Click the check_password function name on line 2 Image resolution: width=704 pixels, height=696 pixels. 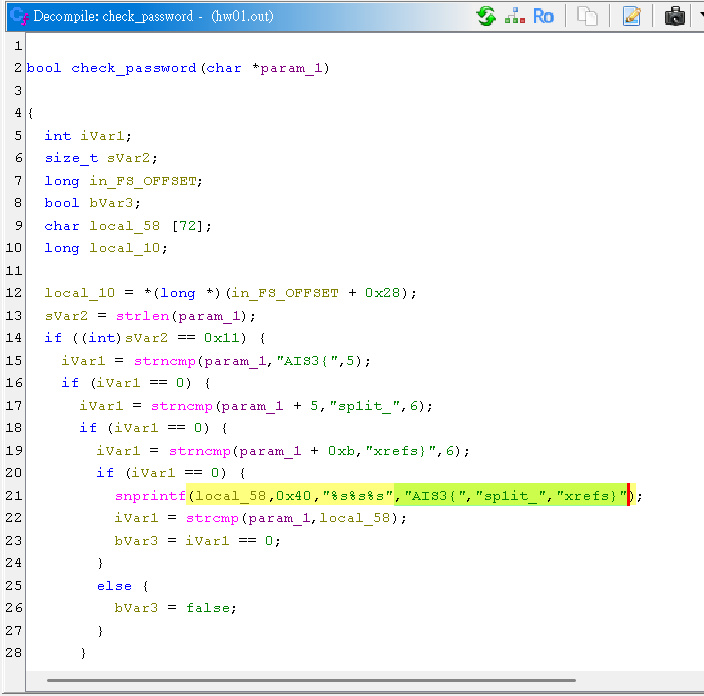coord(134,68)
